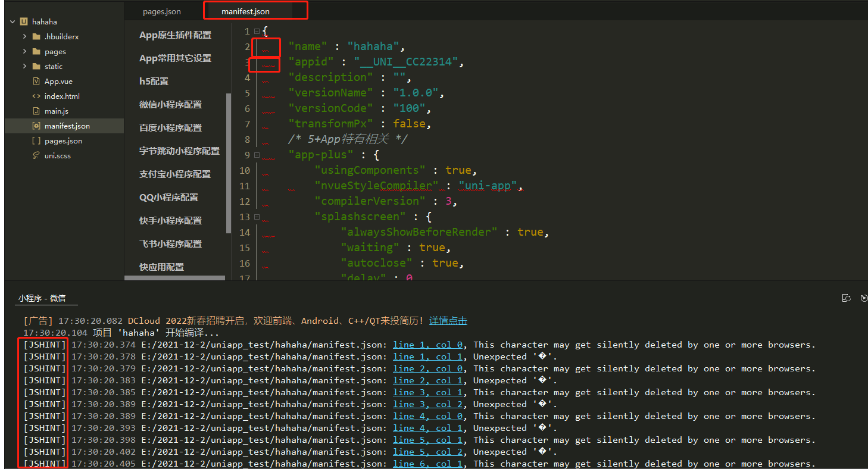Viewport: 868px width, 469px height.
Task: Open App原生插件配置 settings section
Action: click(175, 35)
